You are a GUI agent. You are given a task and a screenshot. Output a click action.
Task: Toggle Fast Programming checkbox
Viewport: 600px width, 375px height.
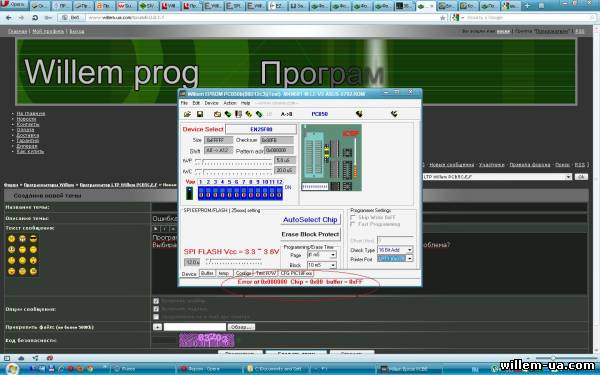tap(353, 224)
